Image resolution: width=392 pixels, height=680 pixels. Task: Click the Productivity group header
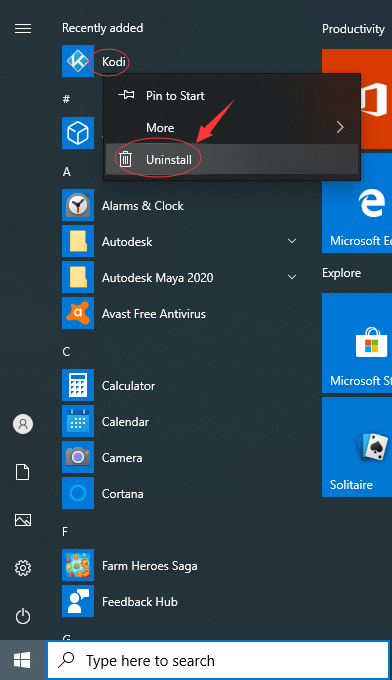pyautogui.click(x=353, y=29)
